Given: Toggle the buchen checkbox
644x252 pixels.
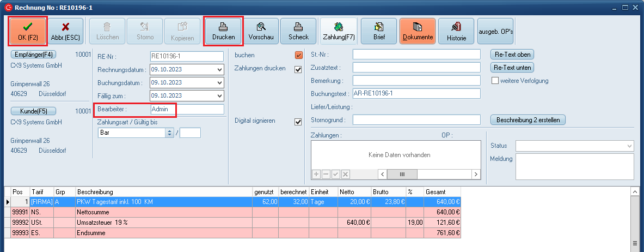Looking at the screenshot, I should [x=298, y=55].
